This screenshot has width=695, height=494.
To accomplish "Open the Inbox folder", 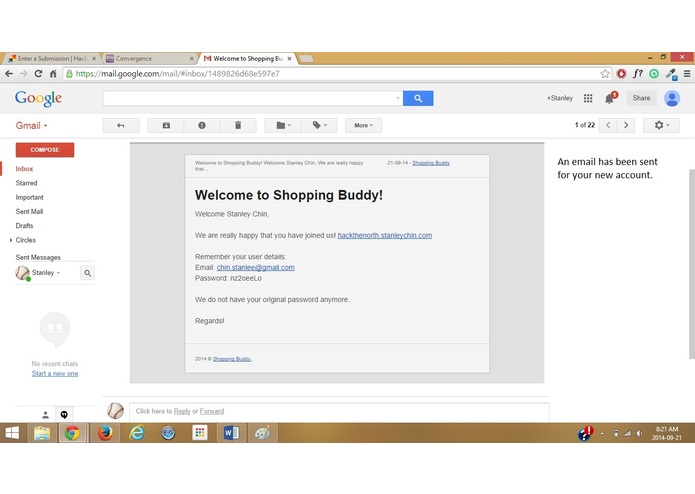I will click(24, 169).
